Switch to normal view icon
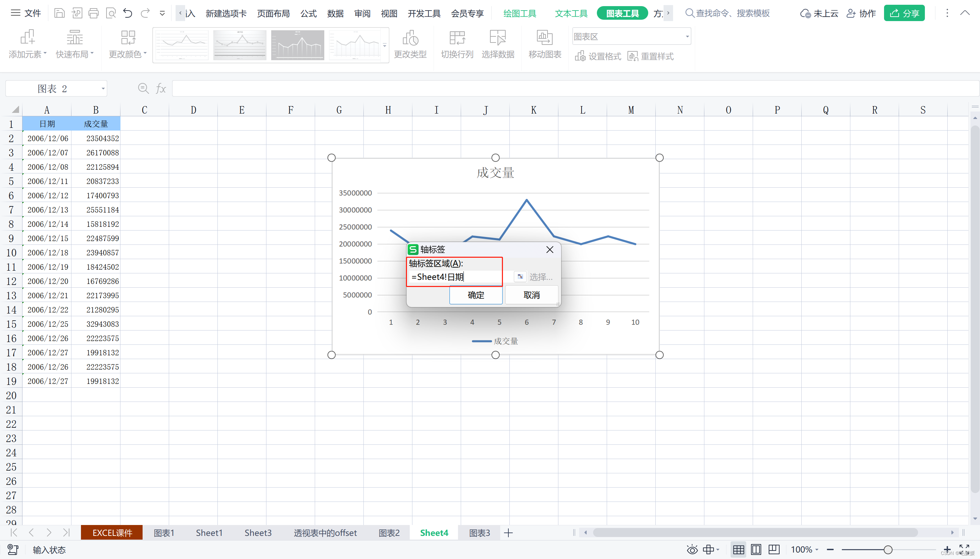Viewport: 980px width, 559px height. pyautogui.click(x=738, y=550)
